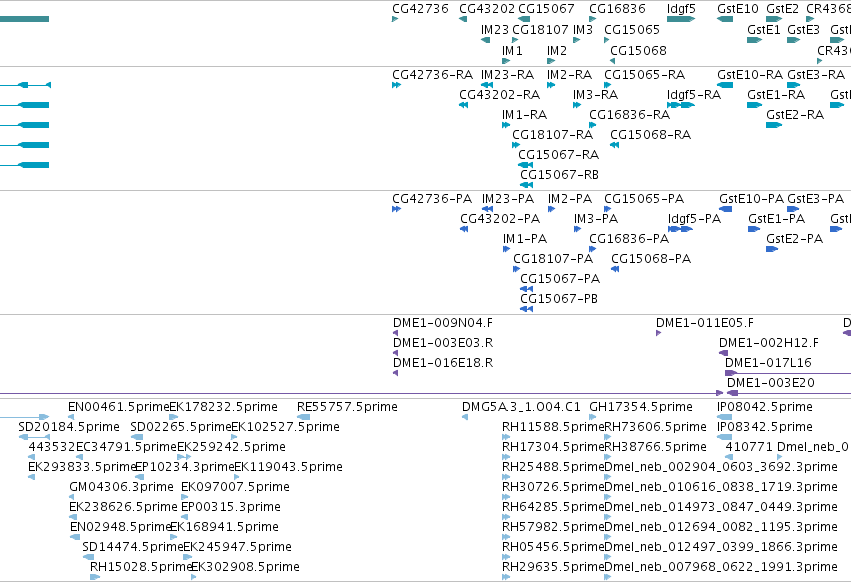Select clone end DME1-016E18.R

tap(443, 363)
